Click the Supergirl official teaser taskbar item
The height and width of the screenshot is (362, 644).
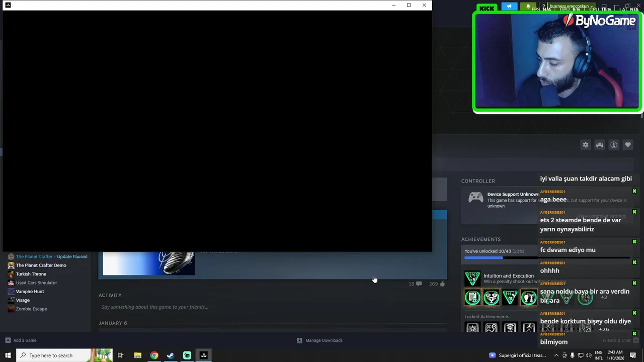pos(518,355)
